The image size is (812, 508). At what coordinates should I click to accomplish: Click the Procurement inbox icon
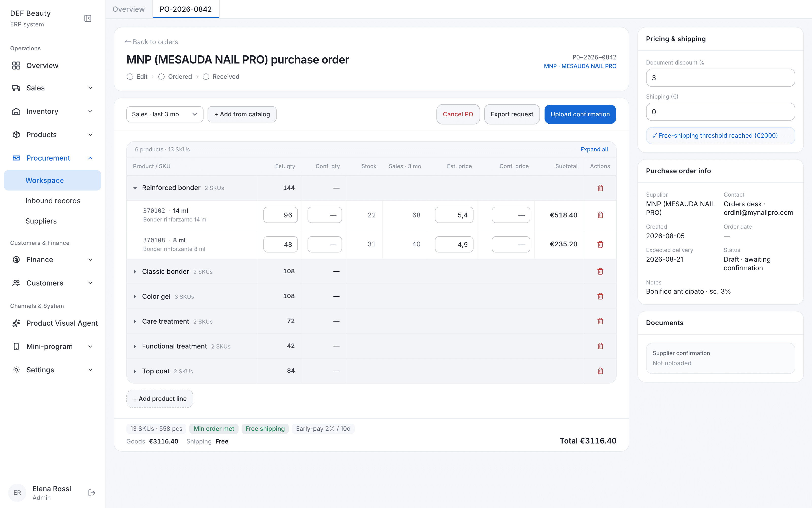[x=16, y=158]
